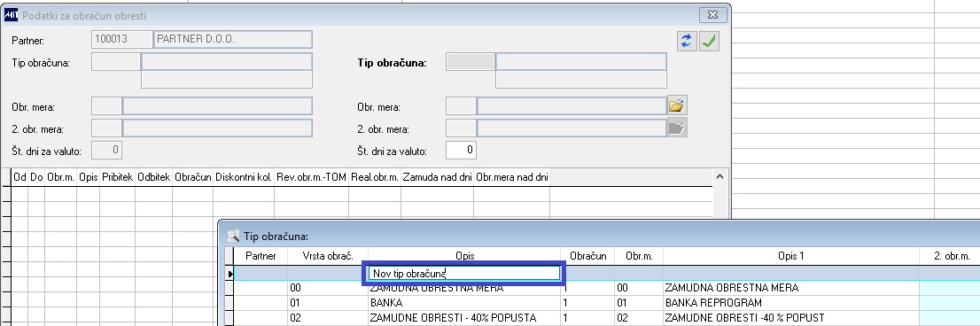
Task: Click the Do column header
Action: tap(37, 177)
